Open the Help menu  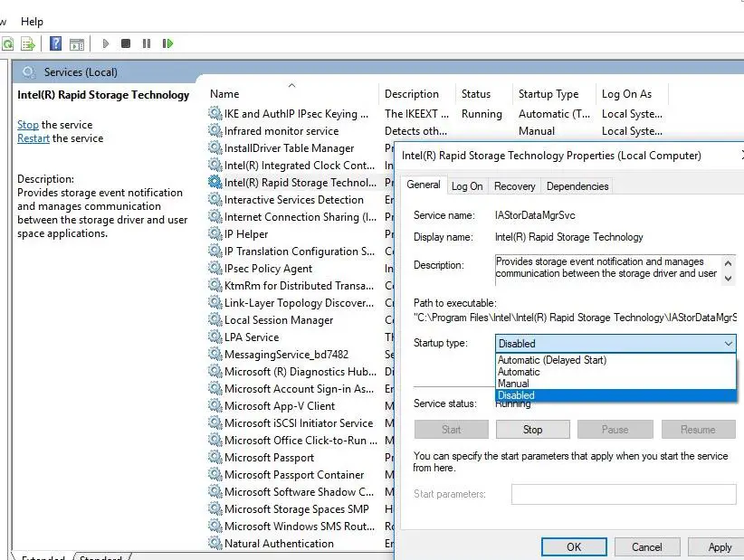[32, 21]
